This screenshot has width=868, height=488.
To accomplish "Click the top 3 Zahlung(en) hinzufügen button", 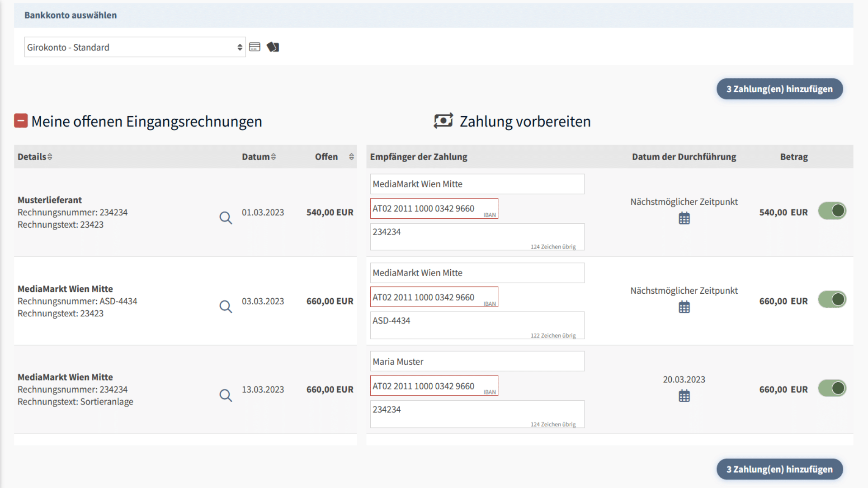I will (779, 89).
